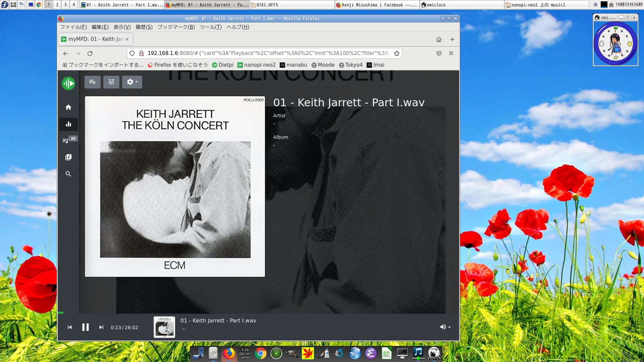644x362 pixels.
Task: Open playback settings via the sliders icon
Action: pyautogui.click(x=111, y=82)
